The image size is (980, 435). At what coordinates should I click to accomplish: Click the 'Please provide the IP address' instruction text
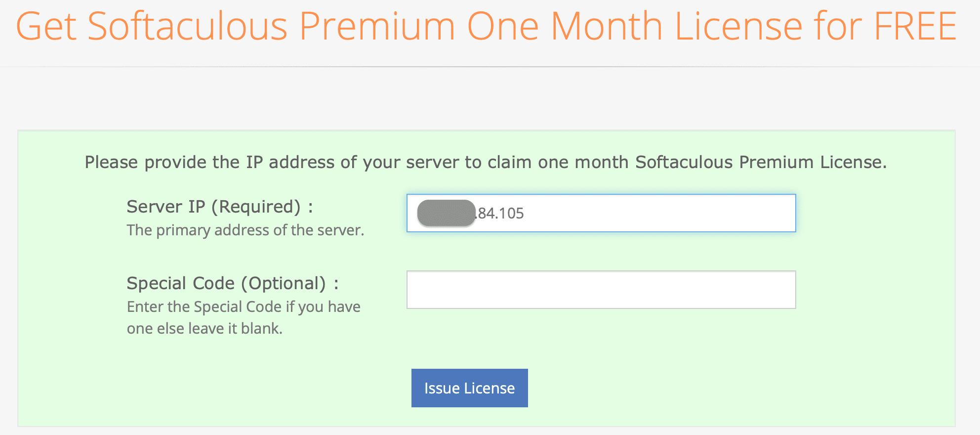pos(486,162)
